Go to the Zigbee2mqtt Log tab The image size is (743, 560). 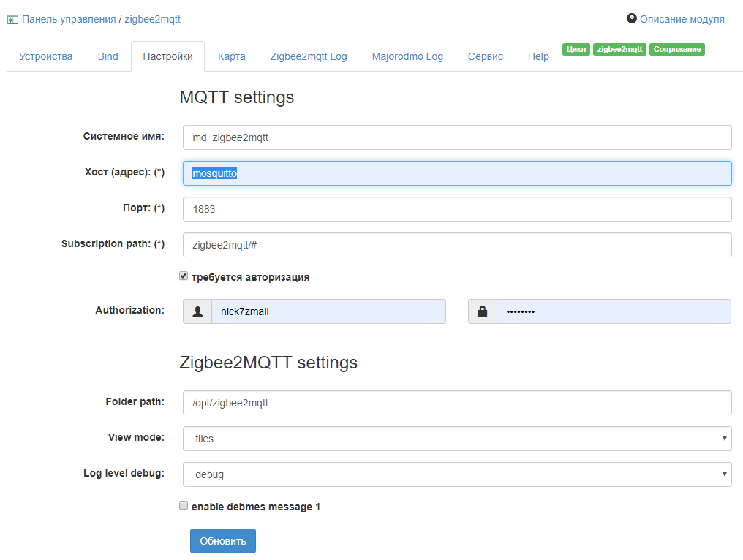click(309, 56)
